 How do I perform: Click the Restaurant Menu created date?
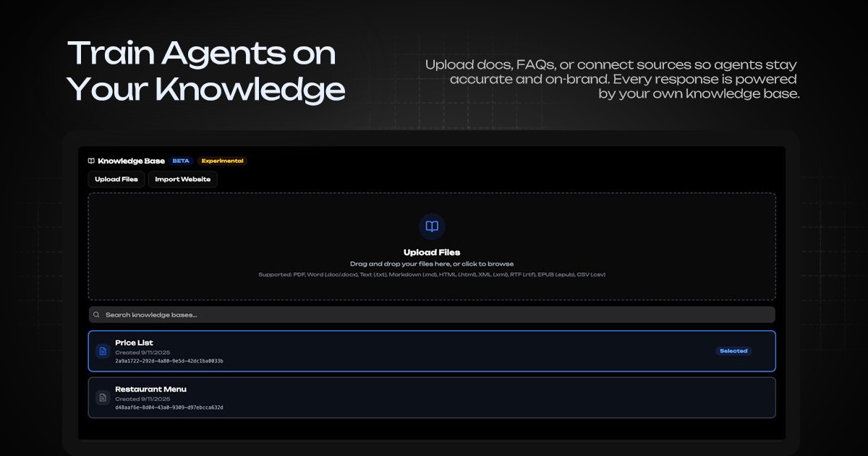click(142, 399)
